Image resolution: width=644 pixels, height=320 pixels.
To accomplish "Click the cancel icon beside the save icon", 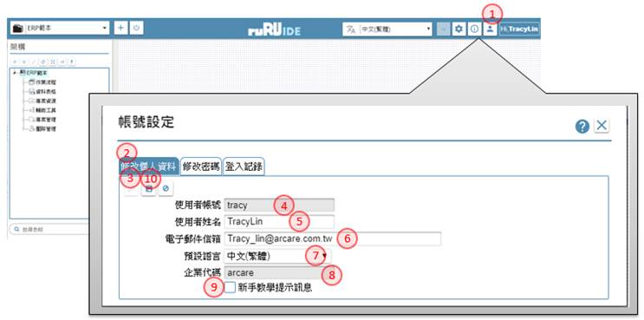I will click(x=166, y=188).
